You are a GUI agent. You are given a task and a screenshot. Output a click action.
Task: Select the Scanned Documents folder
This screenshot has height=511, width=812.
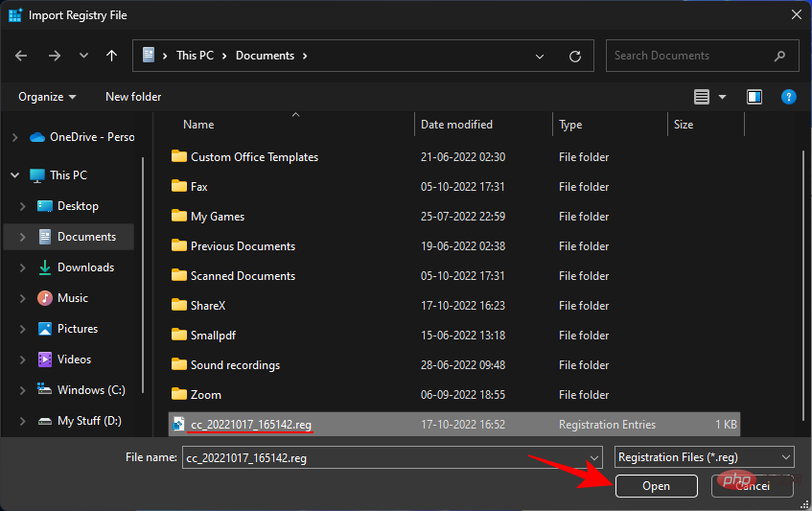243,276
